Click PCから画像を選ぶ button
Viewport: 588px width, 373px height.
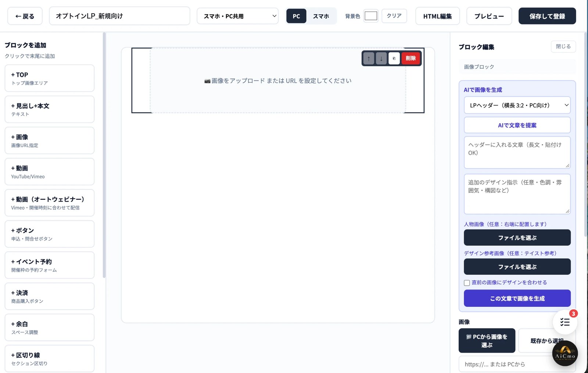[487, 341]
